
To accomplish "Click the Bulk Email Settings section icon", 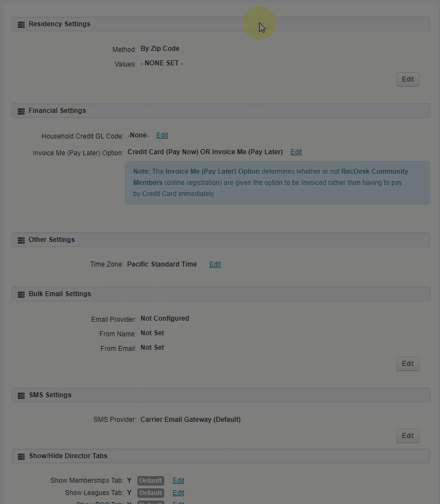I will click(x=21, y=294).
